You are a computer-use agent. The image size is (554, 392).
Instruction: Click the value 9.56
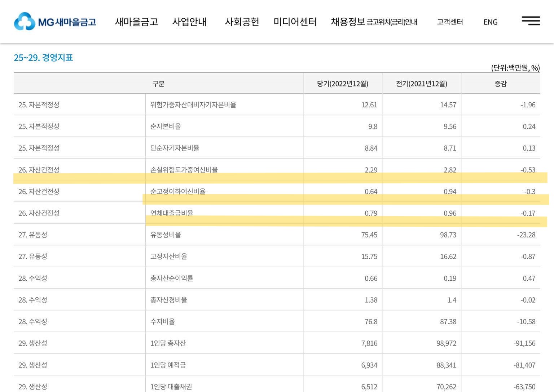tap(450, 126)
